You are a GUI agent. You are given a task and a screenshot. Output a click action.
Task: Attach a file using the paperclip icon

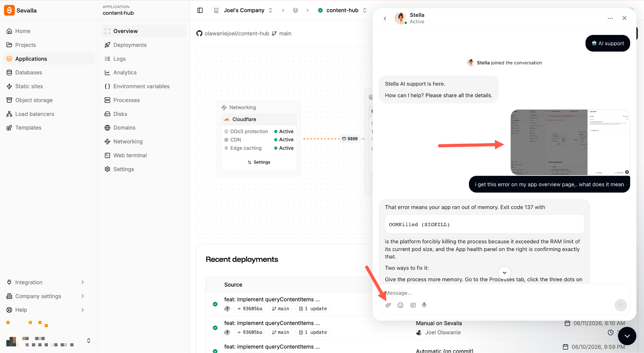[x=388, y=305]
